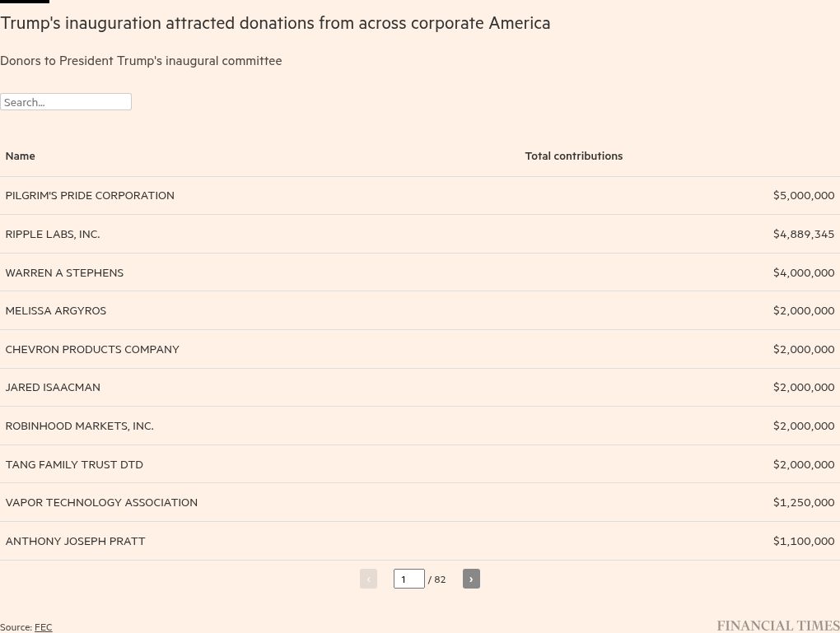840x633 pixels.
Task: Click the $1,250,000 contribution value
Action: (x=804, y=502)
